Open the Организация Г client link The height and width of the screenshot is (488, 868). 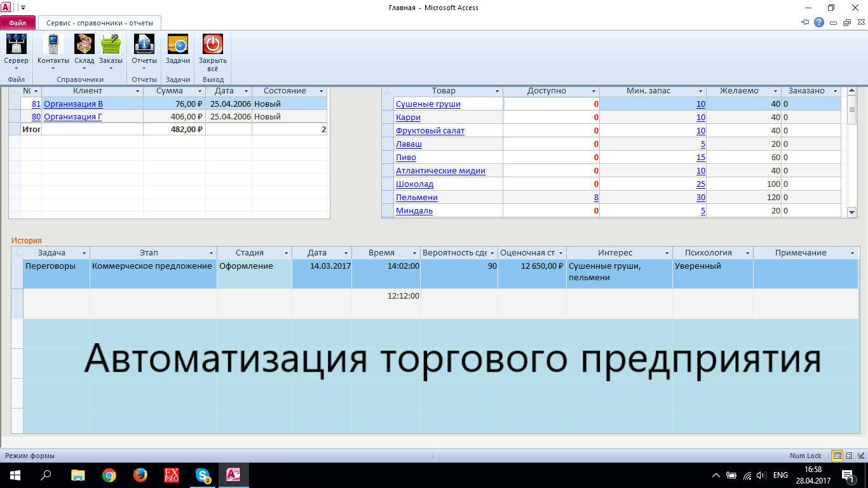(x=73, y=117)
